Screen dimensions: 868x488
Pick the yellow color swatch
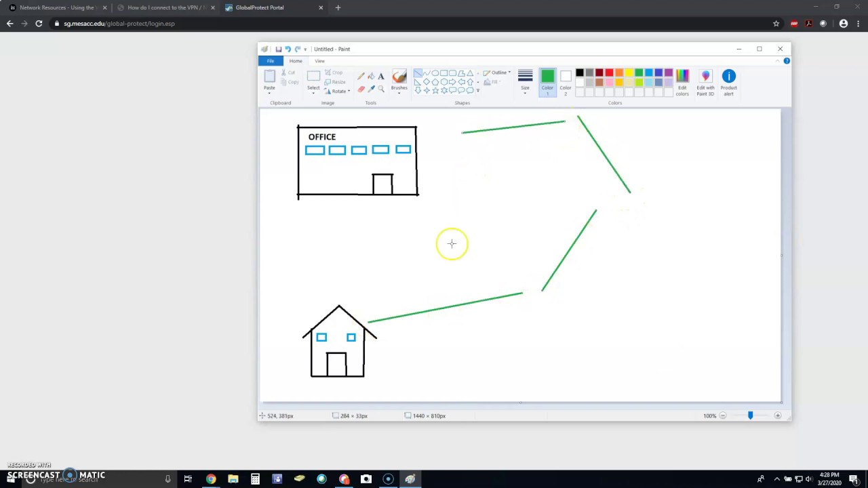[629, 73]
